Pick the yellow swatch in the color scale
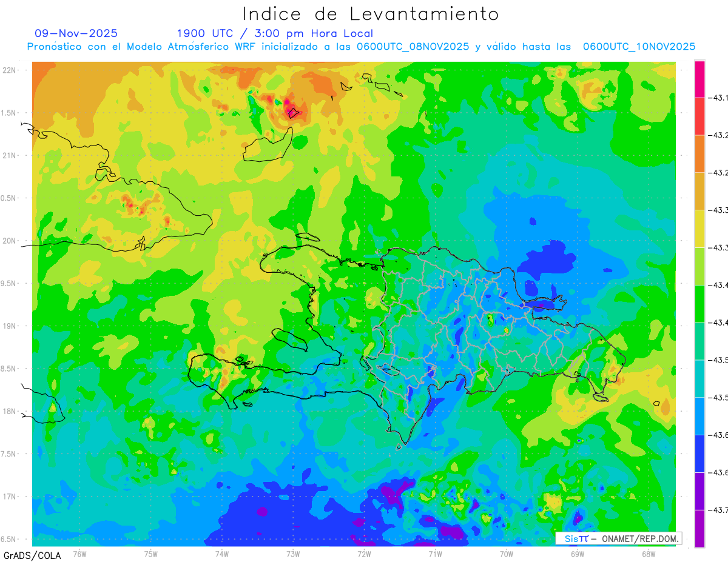 coord(699,229)
